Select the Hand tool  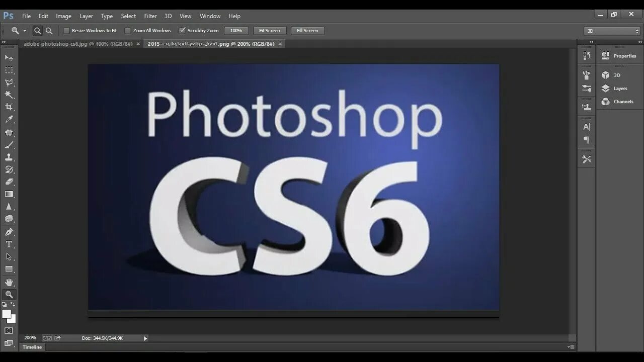click(9, 283)
